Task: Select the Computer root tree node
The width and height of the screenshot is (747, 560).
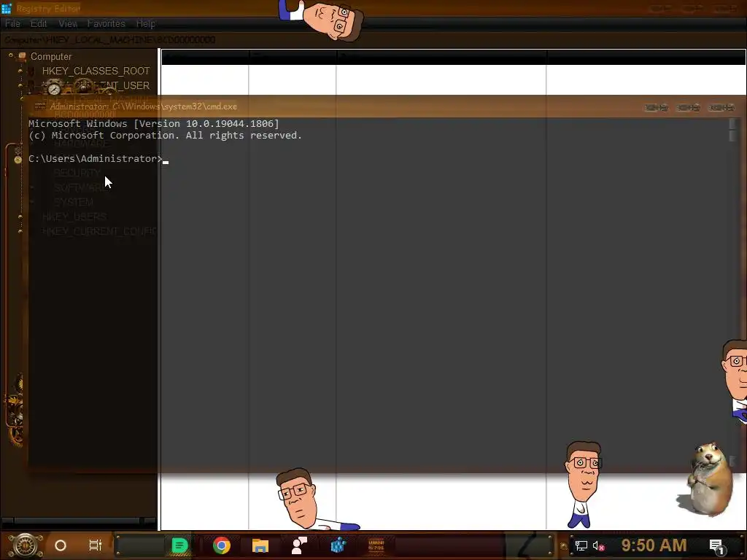Action: (x=51, y=56)
